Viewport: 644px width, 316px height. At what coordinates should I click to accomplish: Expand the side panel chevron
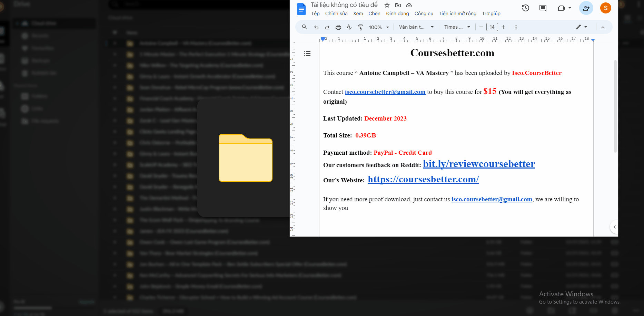click(x=614, y=227)
